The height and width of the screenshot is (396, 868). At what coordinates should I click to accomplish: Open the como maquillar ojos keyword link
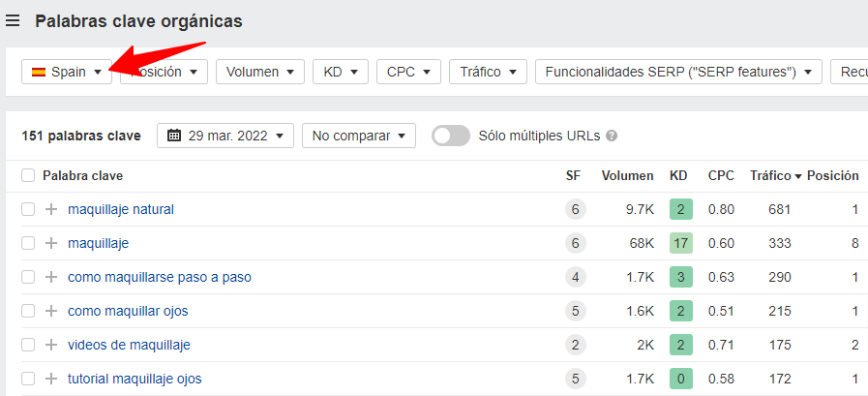point(128,311)
